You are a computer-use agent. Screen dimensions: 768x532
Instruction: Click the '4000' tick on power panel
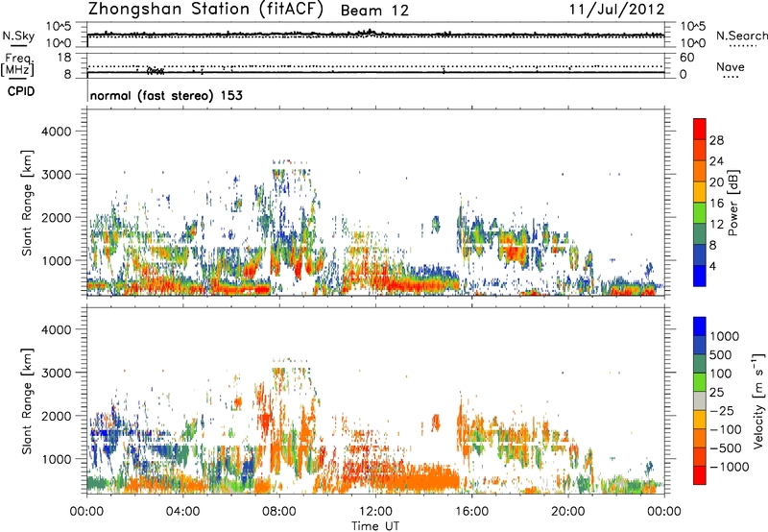pos(57,132)
